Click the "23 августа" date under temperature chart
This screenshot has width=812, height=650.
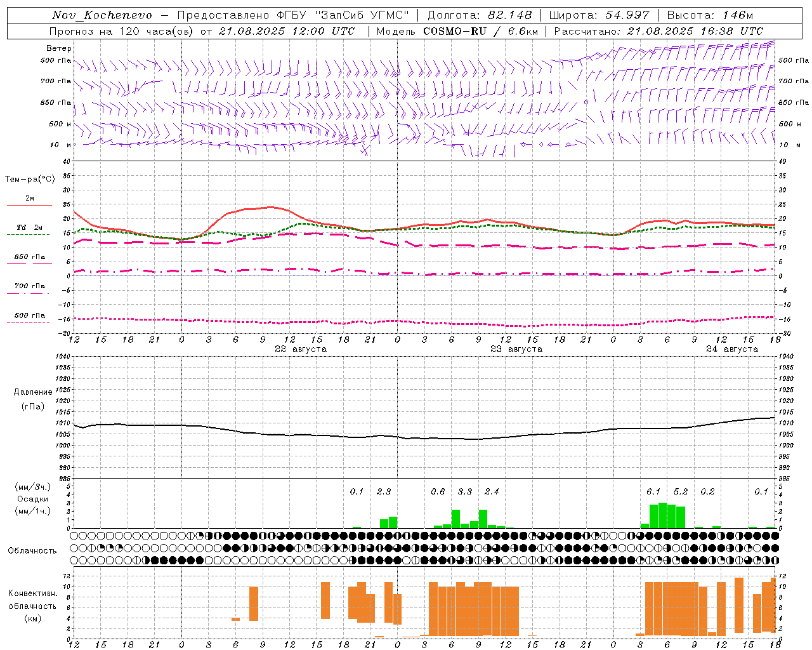[516, 349]
